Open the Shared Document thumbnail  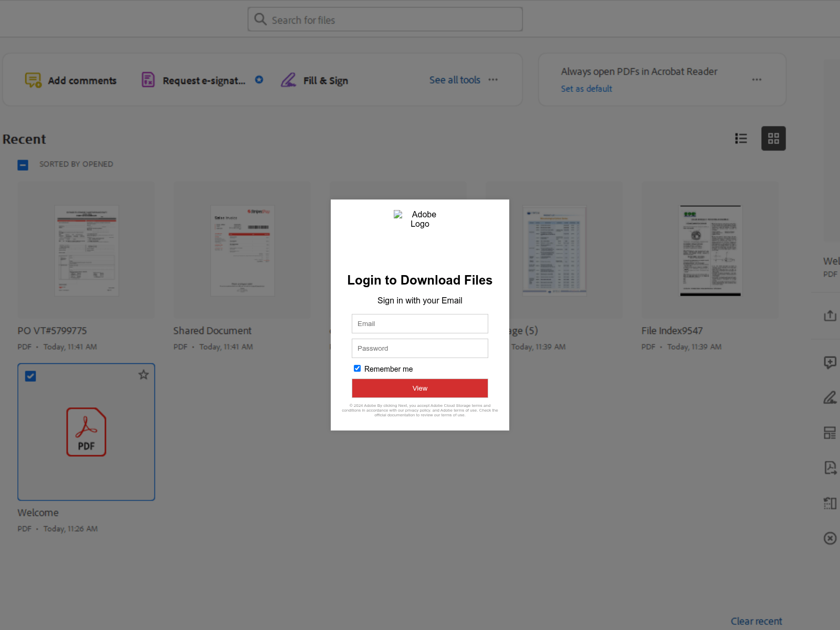coord(242,250)
